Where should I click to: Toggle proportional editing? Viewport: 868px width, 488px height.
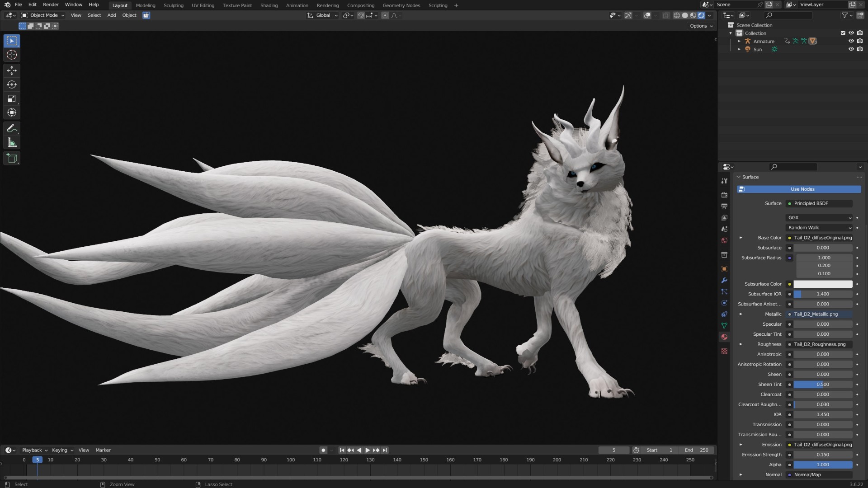pyautogui.click(x=385, y=15)
